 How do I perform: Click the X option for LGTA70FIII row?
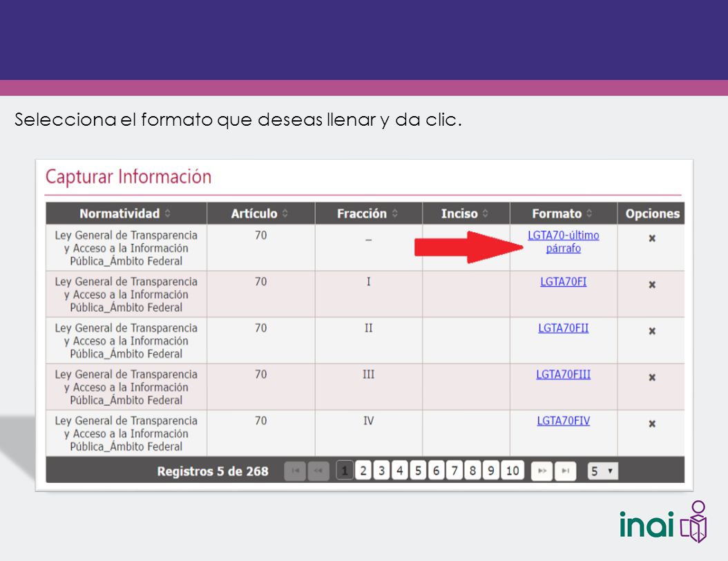click(x=652, y=377)
